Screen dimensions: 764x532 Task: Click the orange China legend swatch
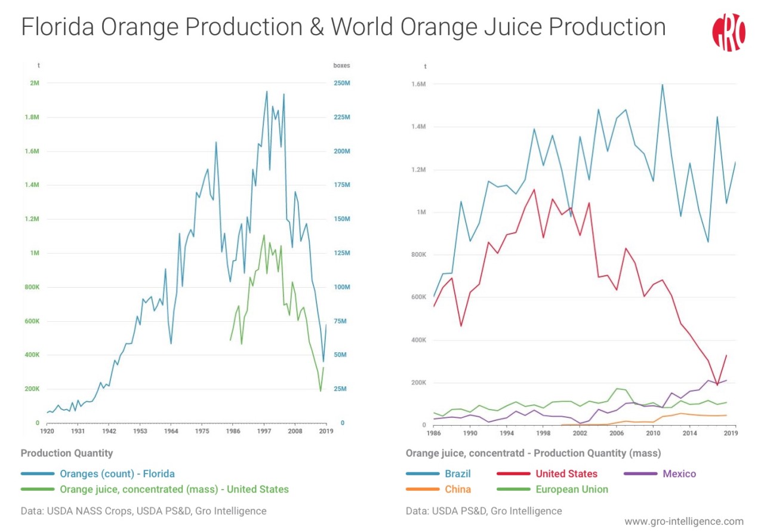click(422, 490)
